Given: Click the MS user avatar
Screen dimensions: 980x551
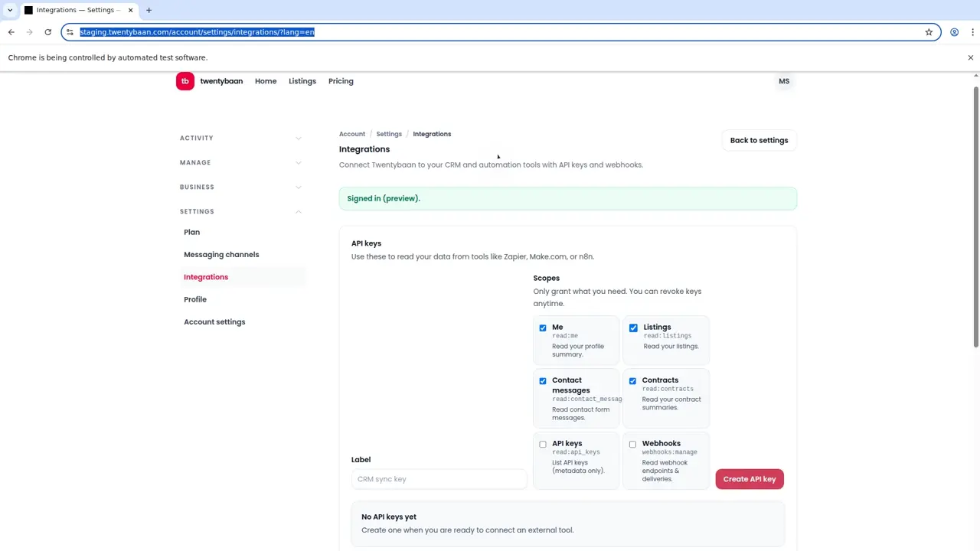Looking at the screenshot, I should click(x=784, y=81).
